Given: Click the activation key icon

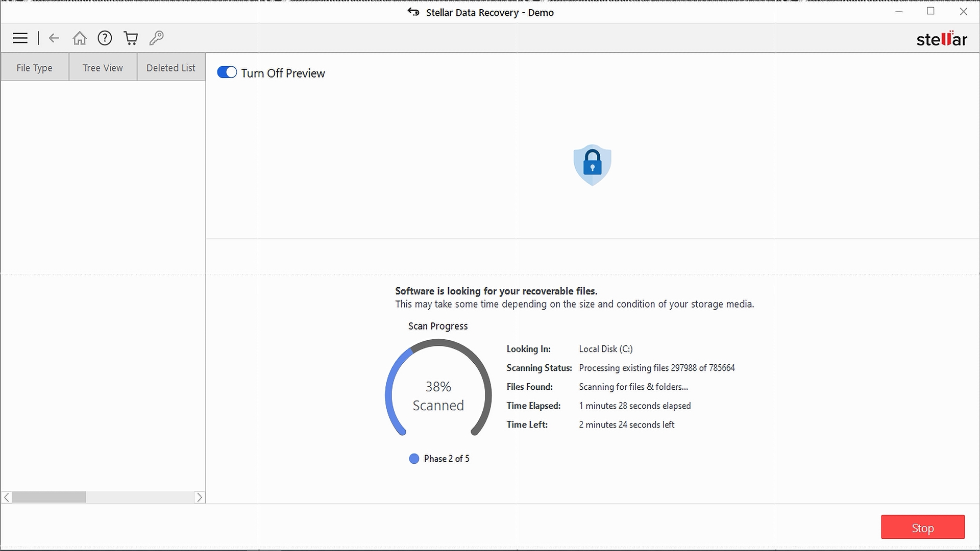Looking at the screenshot, I should pyautogui.click(x=156, y=38).
